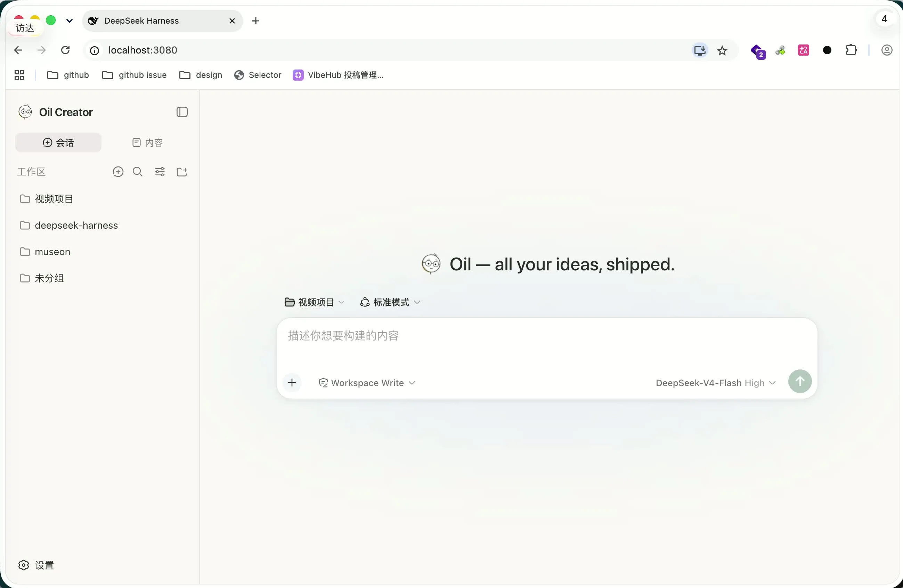Bookmark this page with the star icon
The height and width of the screenshot is (588, 903).
click(722, 50)
